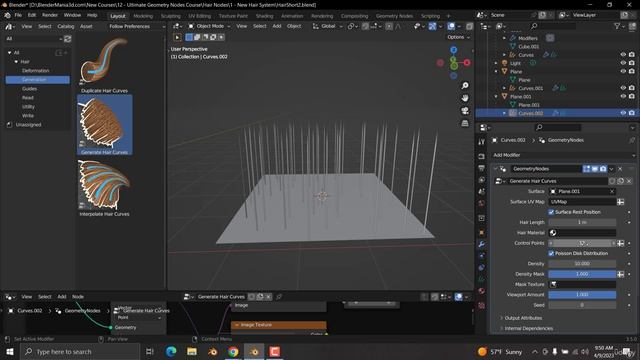
Task: Open the Modifiers wrench properties tab
Action: pos(482,244)
